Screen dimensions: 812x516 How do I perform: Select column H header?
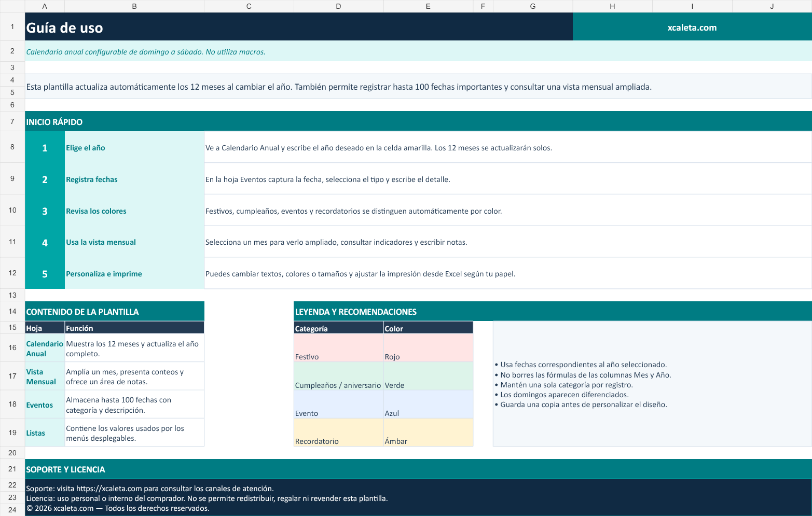tap(613, 6)
